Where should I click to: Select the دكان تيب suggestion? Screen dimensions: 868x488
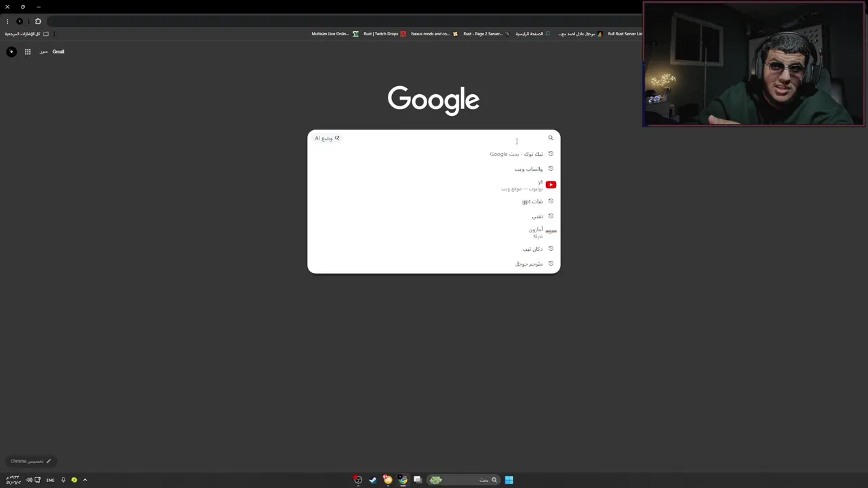434,249
